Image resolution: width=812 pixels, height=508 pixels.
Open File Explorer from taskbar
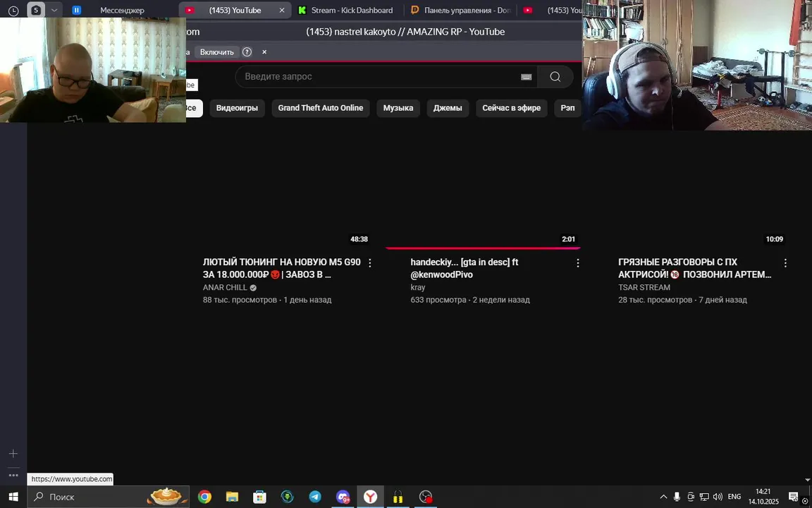[232, 497]
